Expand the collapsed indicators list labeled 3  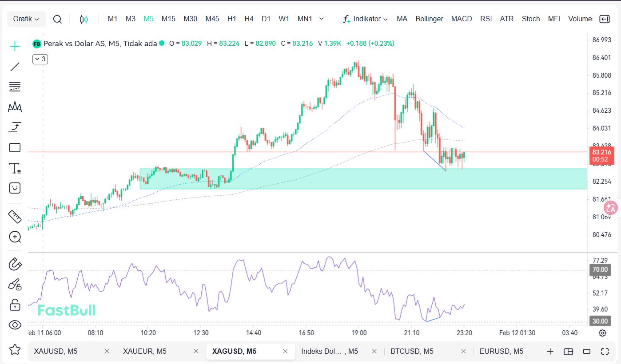click(x=40, y=59)
